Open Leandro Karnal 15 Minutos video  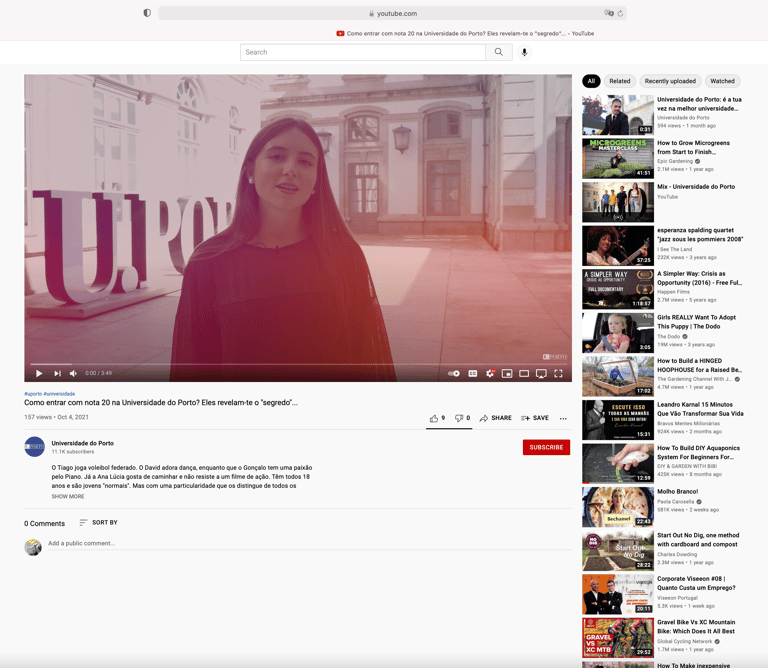pyautogui.click(x=700, y=409)
